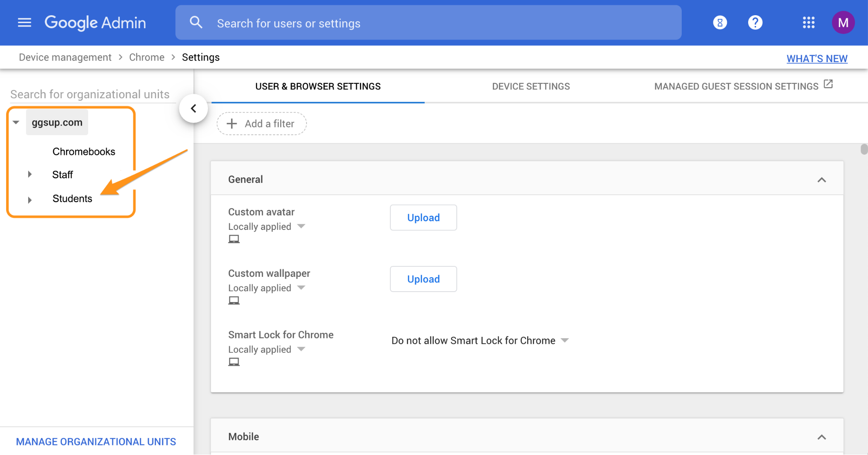Click the settings panel vertical scrollbar

click(864, 149)
